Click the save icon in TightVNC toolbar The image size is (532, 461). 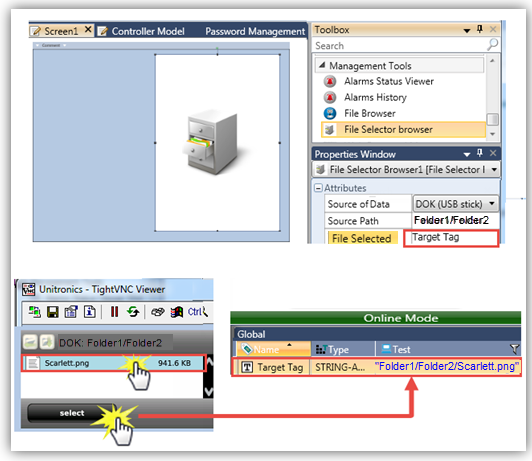(53, 312)
